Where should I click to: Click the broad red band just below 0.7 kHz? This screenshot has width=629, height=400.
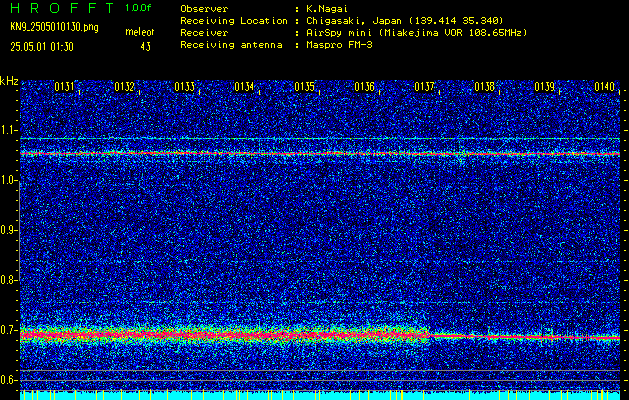point(225,334)
